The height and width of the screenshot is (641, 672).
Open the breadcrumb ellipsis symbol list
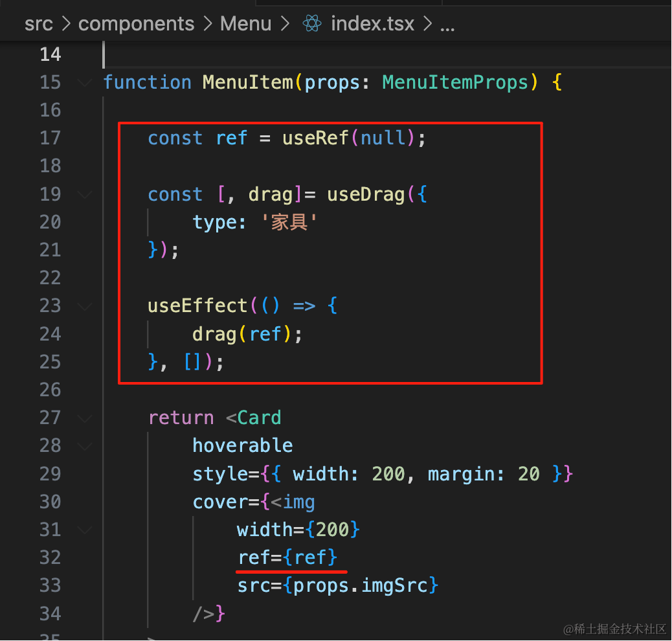click(447, 26)
